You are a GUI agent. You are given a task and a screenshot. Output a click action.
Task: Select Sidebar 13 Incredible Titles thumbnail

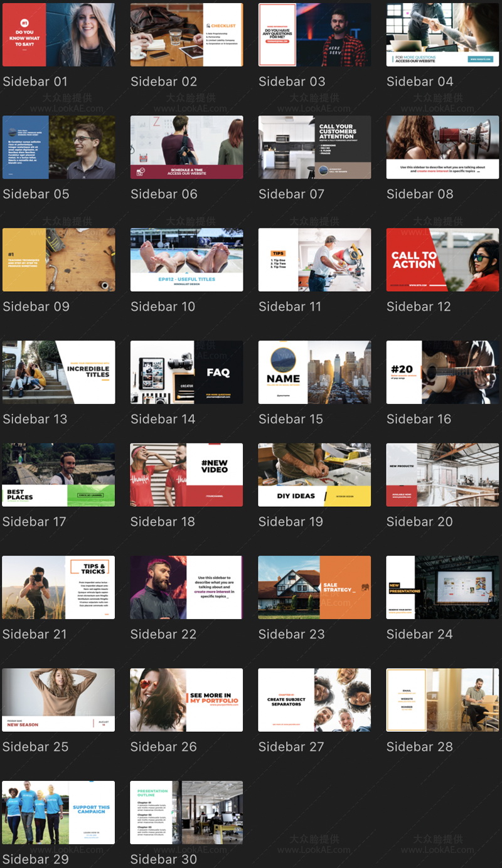[59, 372]
